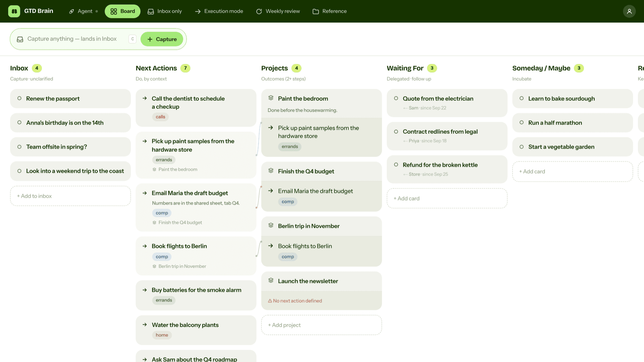
Task: Click the home tag on balcony plants card
Action: (x=162, y=335)
